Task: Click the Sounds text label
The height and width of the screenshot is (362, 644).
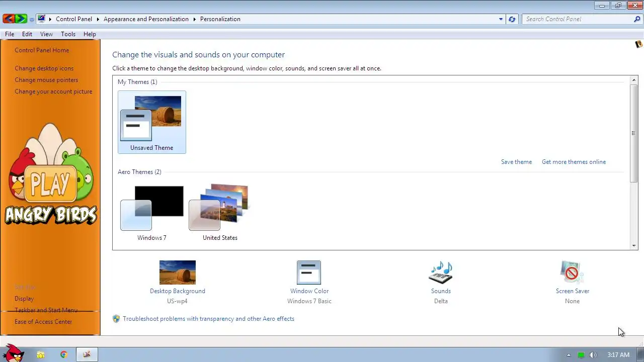Action: [441, 291]
